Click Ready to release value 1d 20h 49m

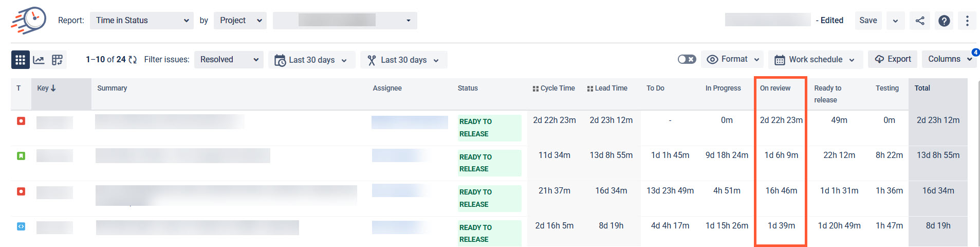pos(839,226)
